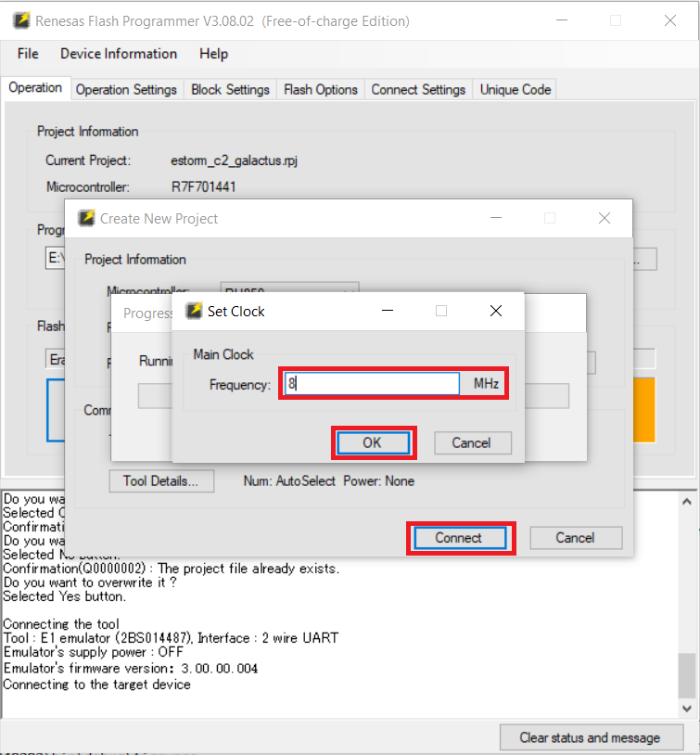
Task: Close the Set Clock dialog
Action: tap(496, 311)
